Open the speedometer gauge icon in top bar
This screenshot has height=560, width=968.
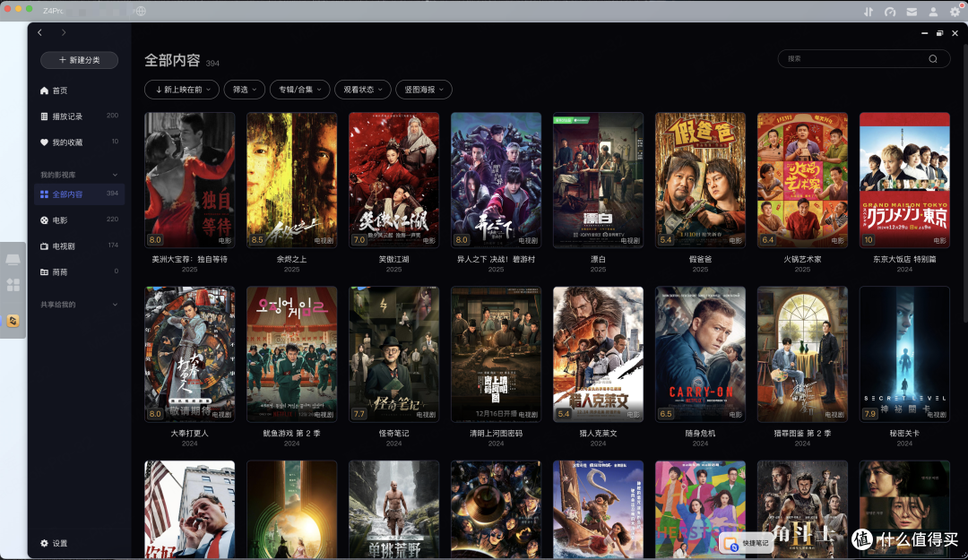[890, 12]
